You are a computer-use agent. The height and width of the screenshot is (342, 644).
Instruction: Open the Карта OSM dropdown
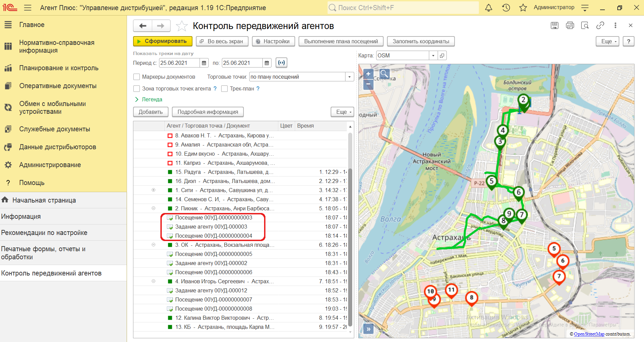433,55
